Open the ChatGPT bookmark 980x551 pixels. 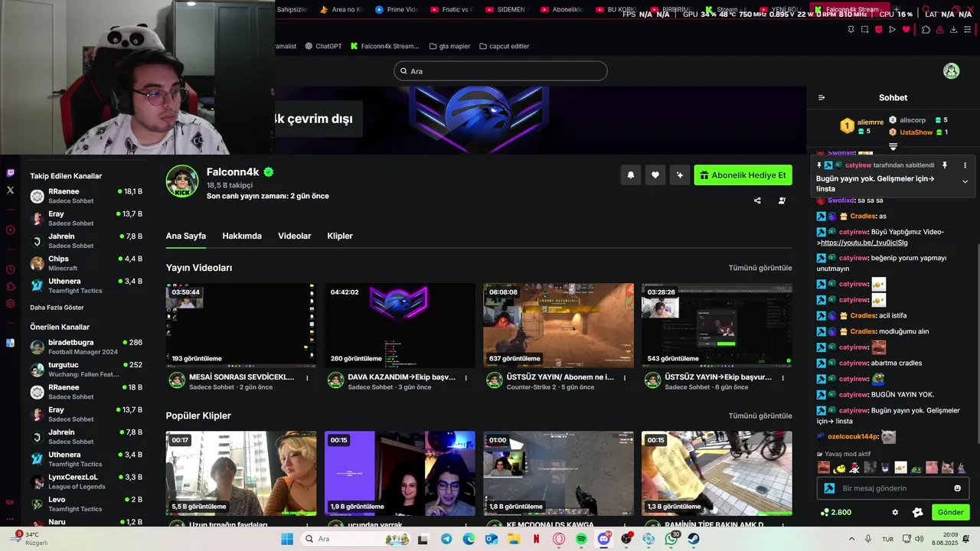coord(322,46)
